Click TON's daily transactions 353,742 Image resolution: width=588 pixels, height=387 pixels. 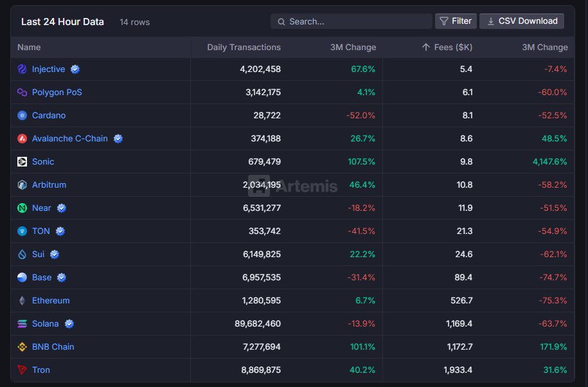pyautogui.click(x=265, y=231)
